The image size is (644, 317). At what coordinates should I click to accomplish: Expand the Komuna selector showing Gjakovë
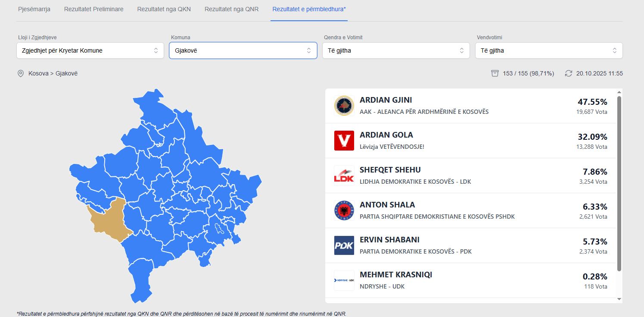[243, 50]
